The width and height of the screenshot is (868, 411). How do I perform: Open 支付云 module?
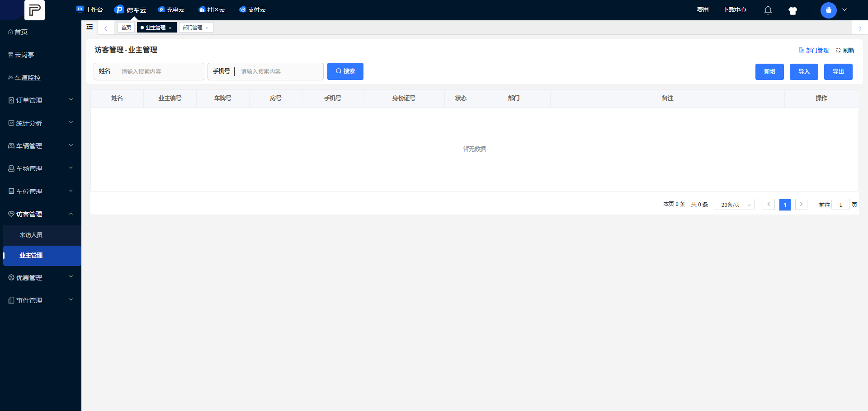(x=252, y=9)
